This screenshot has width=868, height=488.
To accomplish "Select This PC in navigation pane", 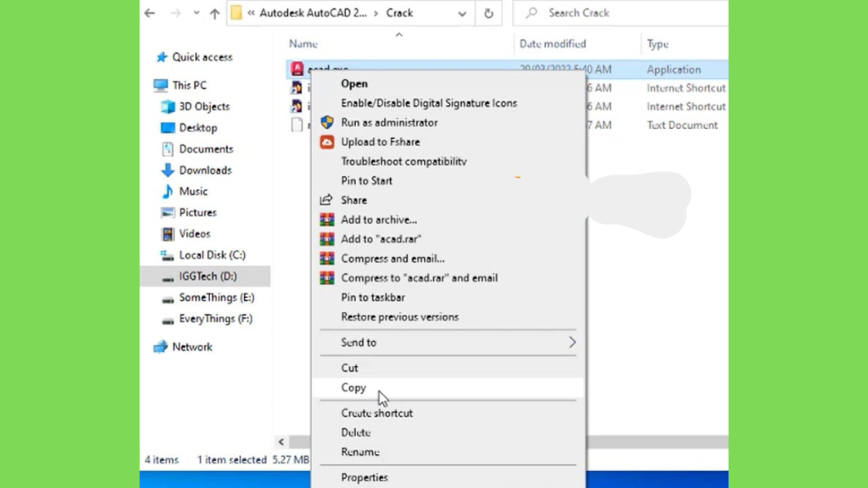I will (x=189, y=86).
